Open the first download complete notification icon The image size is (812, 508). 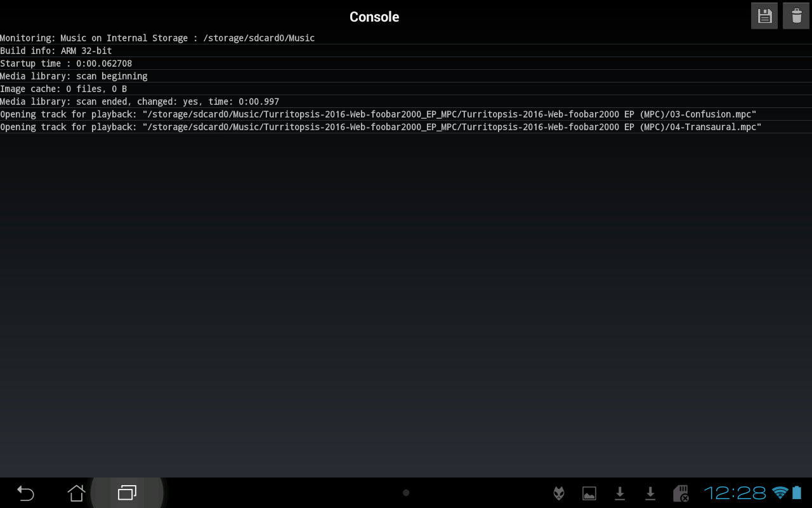click(x=619, y=493)
